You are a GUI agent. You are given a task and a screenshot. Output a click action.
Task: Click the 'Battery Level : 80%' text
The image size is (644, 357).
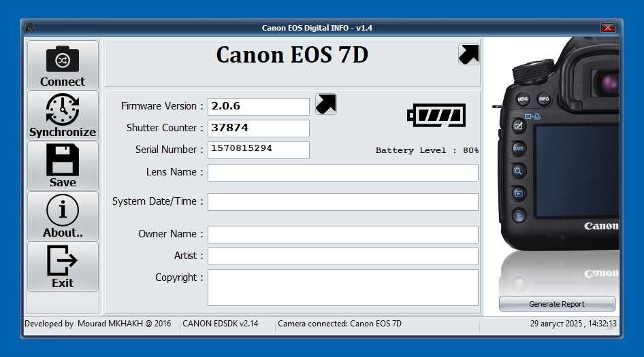pos(427,150)
